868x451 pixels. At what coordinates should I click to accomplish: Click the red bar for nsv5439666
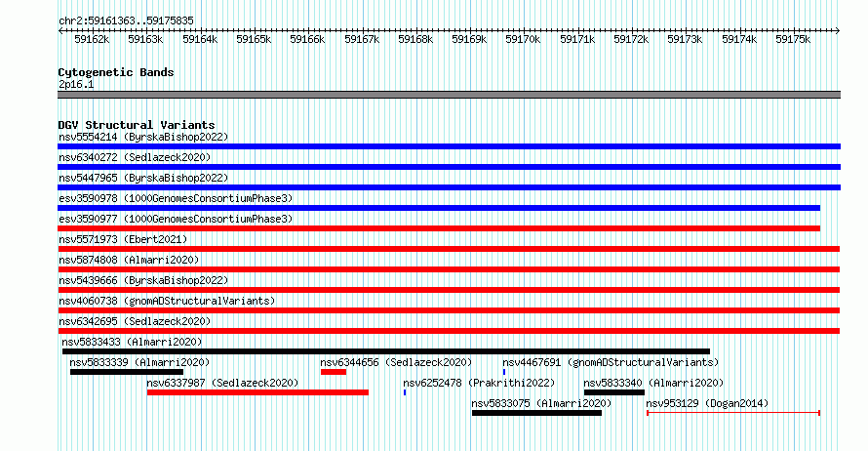(449, 290)
